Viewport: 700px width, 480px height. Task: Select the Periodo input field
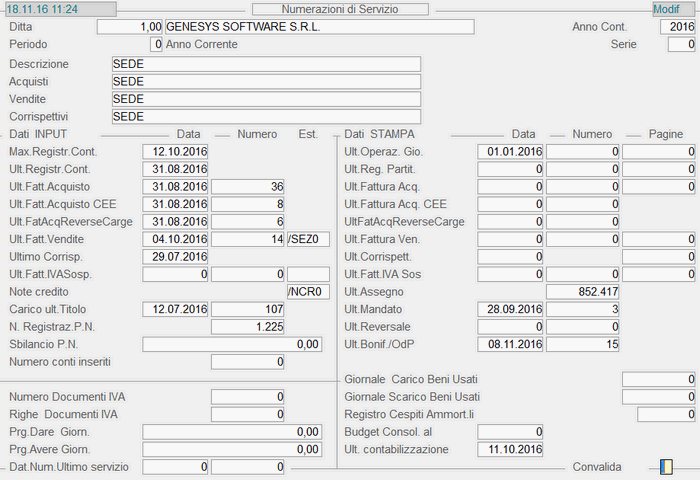tap(156, 45)
